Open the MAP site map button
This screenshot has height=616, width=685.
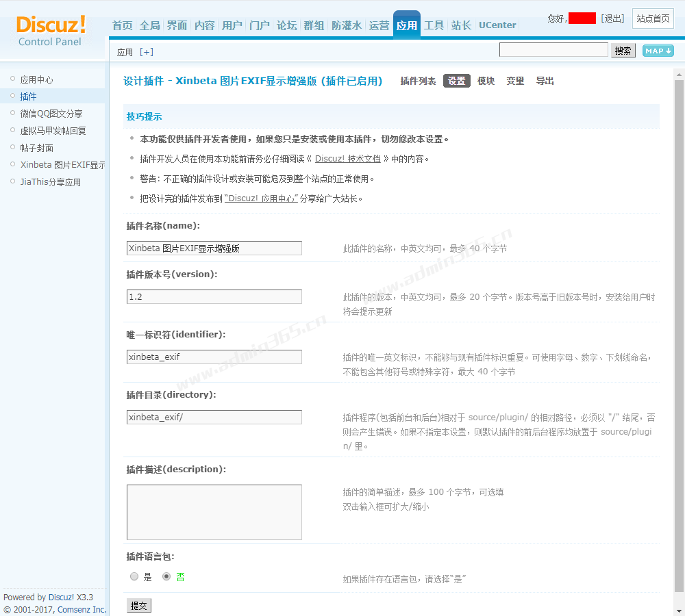click(658, 51)
